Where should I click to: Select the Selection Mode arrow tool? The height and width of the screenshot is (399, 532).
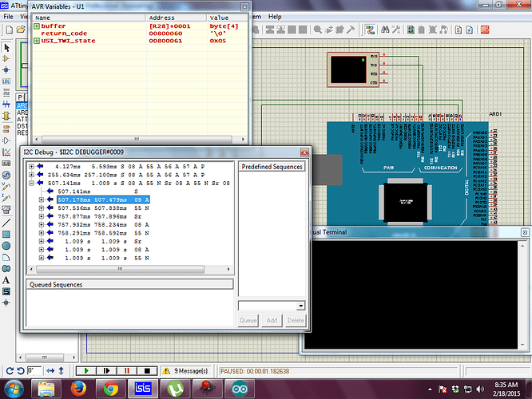click(6, 48)
